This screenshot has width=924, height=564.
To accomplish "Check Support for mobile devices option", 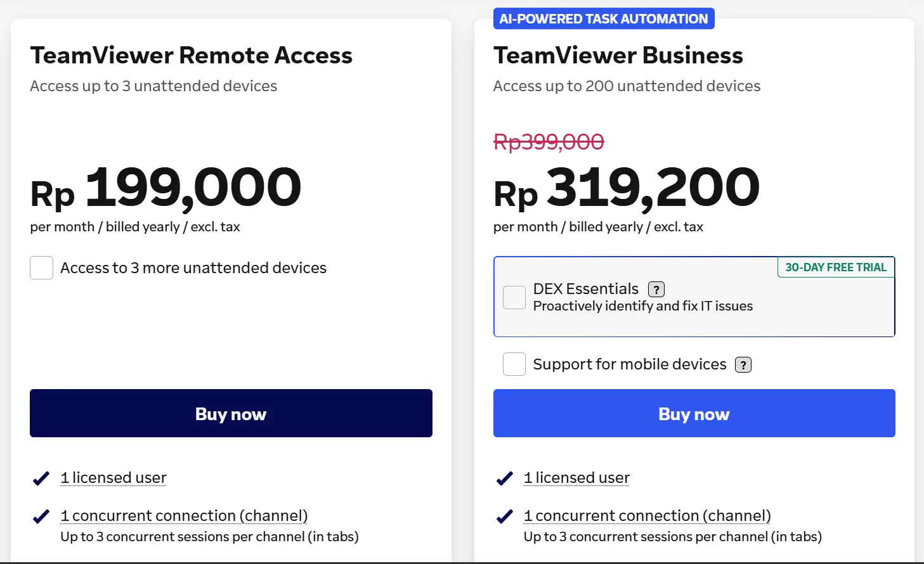I will 514,364.
